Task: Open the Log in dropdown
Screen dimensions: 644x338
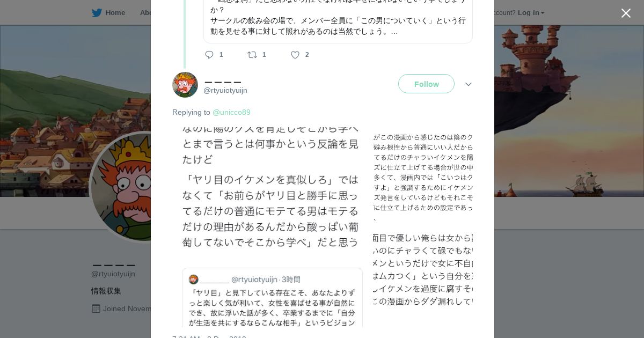Action: pos(531,12)
